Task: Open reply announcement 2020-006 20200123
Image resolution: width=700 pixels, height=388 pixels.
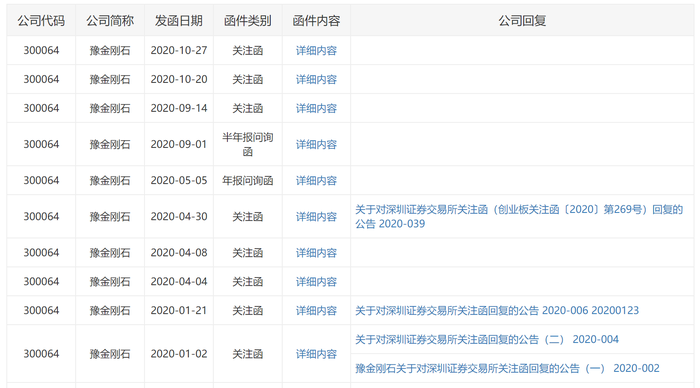Action: tap(497, 311)
